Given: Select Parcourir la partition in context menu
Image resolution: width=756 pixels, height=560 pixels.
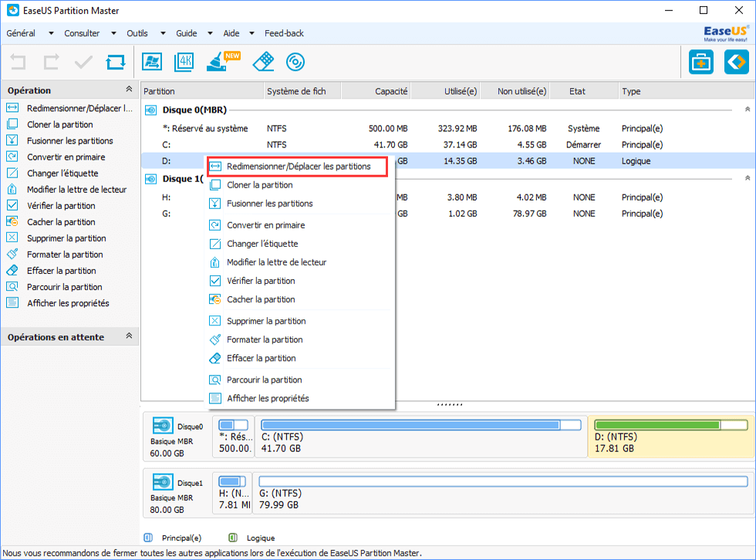Looking at the screenshot, I should (301, 380).
